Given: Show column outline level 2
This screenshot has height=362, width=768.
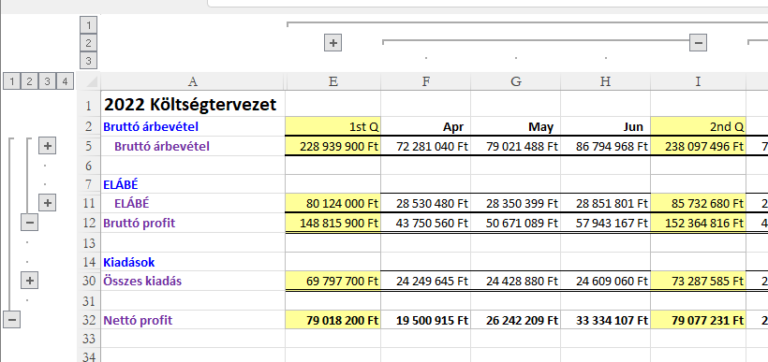Looking at the screenshot, I should [88, 43].
